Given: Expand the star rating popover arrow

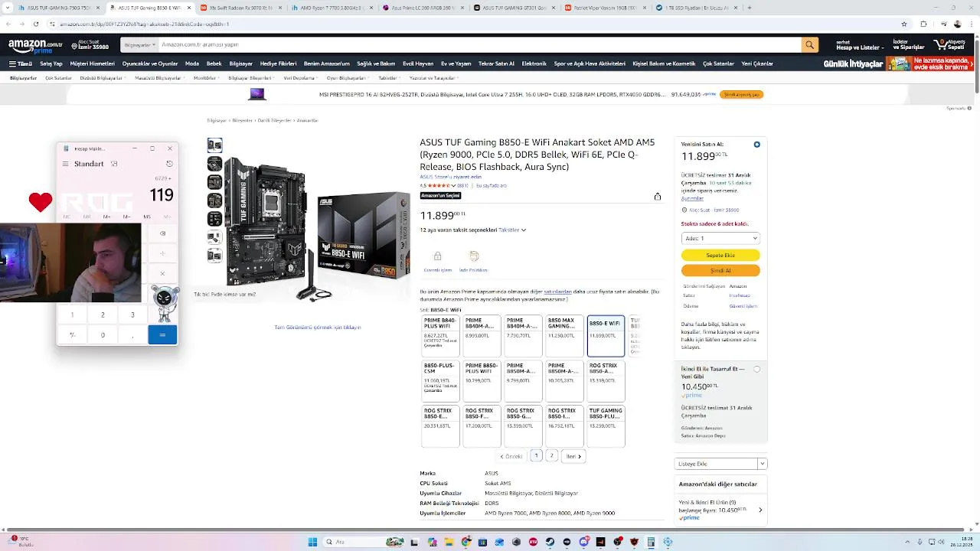Looking at the screenshot, I should [454, 185].
